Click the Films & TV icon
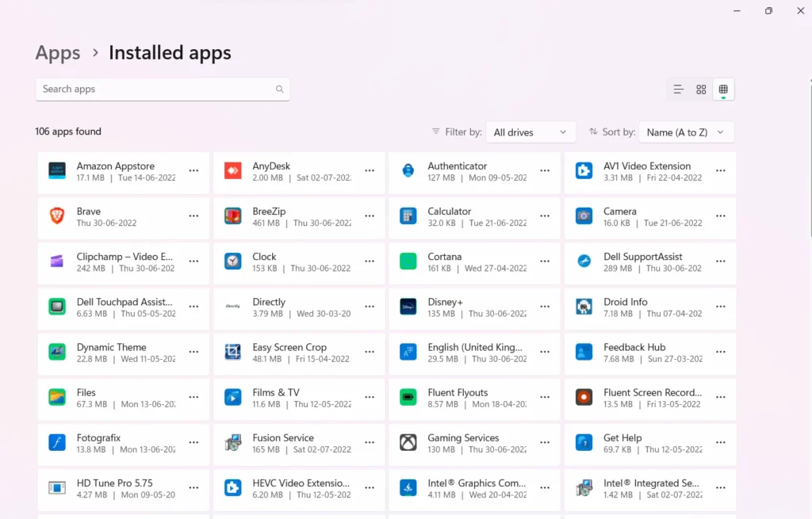The width and height of the screenshot is (812, 519). click(232, 397)
